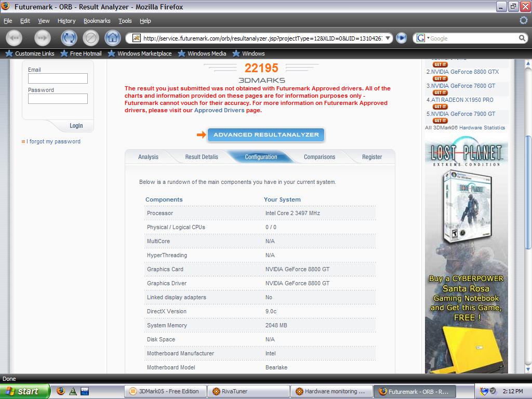Select the Configuration tab

[x=261, y=157]
